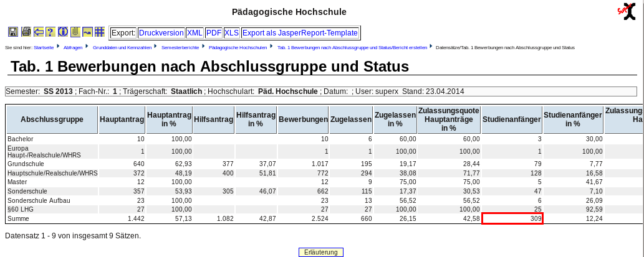Click the Studienanfänger column header
The image size is (644, 257).
coord(511,119)
